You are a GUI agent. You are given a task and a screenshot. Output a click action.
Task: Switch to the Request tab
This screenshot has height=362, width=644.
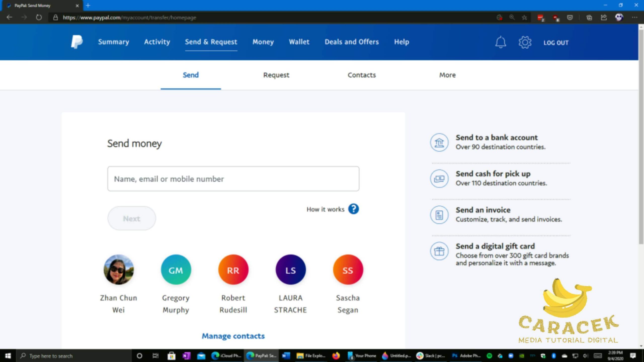click(276, 75)
